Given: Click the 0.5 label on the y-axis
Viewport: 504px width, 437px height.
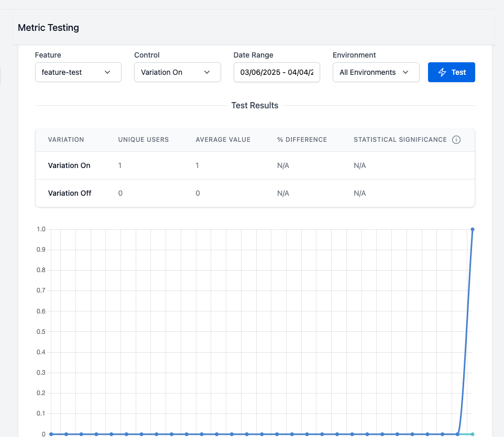Looking at the screenshot, I should (41, 332).
